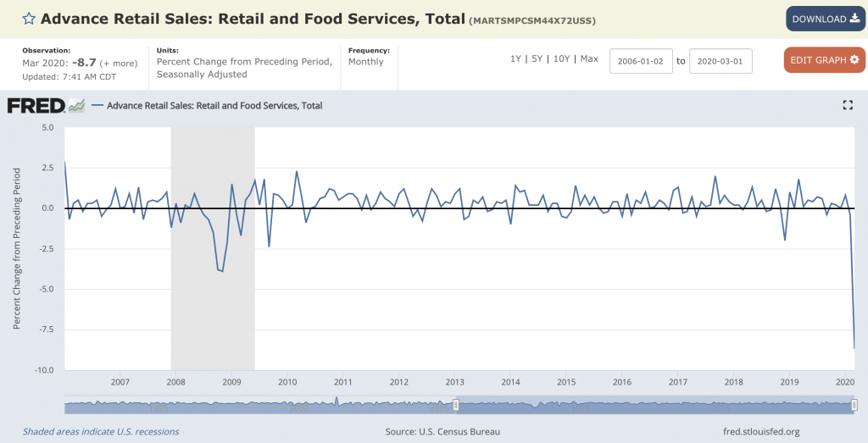Select the Max date range
This screenshot has height=443, width=868.
tap(589, 59)
